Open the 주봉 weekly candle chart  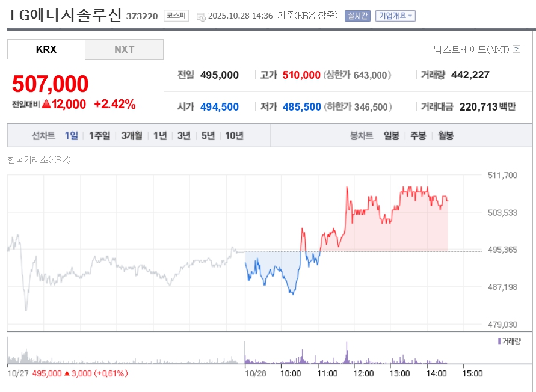[418, 136]
